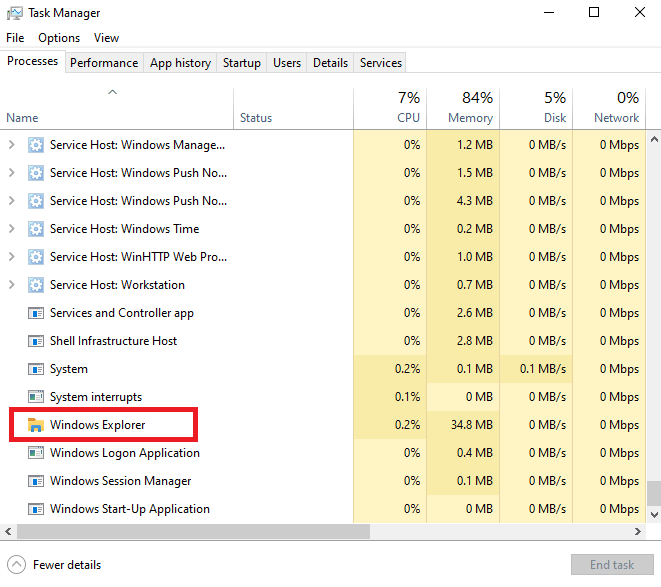This screenshot has height=587, width=661.
Task: Click the 0.1% CPU value for System interrupts
Action: click(x=407, y=397)
